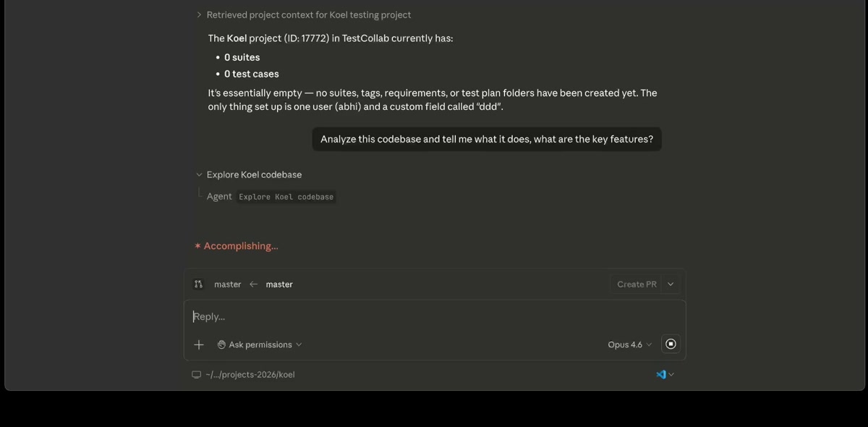
Task: Open the Ask permissions dropdown
Action: [x=260, y=344]
